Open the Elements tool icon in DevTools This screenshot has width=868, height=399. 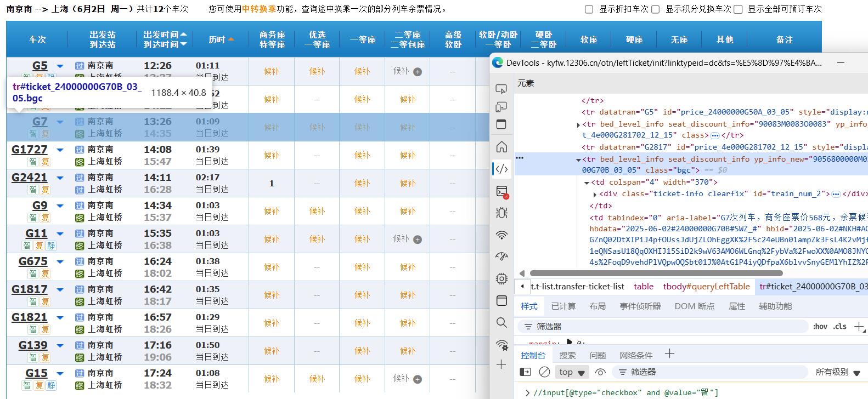coord(501,169)
